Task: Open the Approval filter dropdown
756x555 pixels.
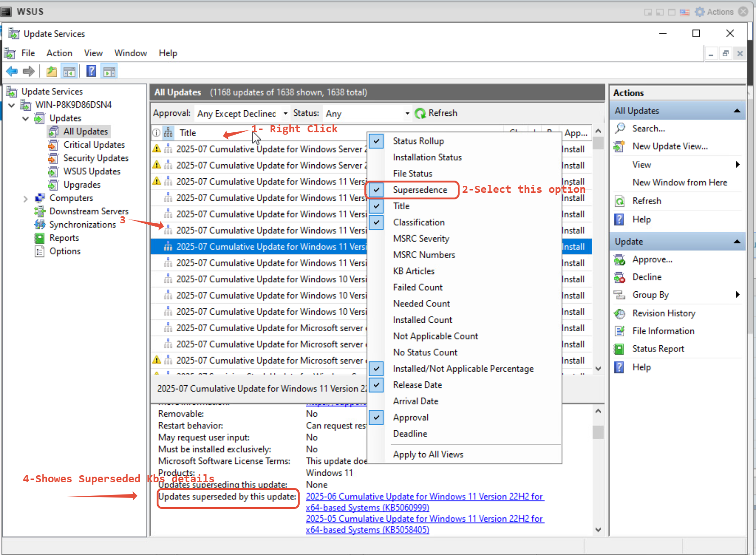Action: (285, 114)
